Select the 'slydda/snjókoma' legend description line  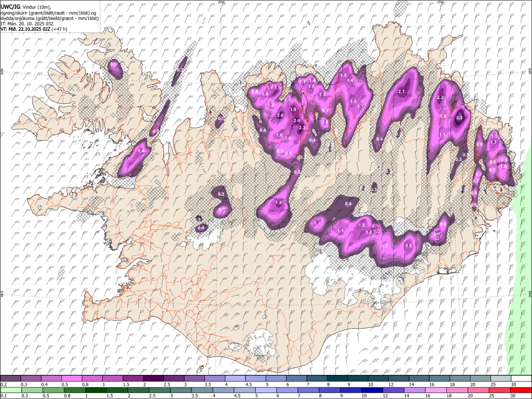(49, 18)
